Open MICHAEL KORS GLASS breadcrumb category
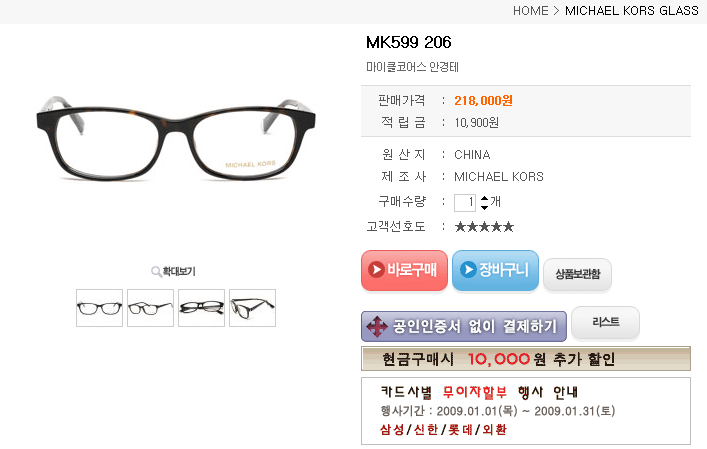The height and width of the screenshot is (449, 707). [632, 11]
